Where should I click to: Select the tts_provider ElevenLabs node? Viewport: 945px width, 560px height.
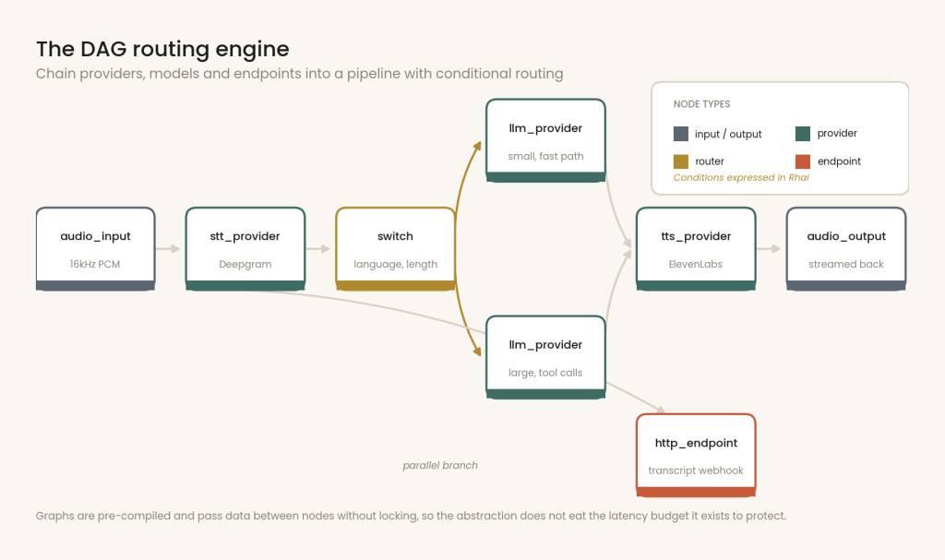696,249
